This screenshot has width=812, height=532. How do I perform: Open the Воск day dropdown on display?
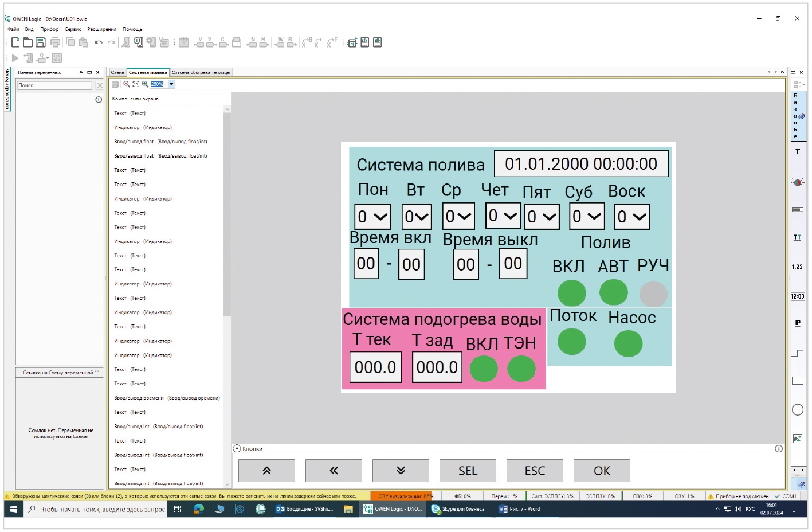(x=632, y=217)
